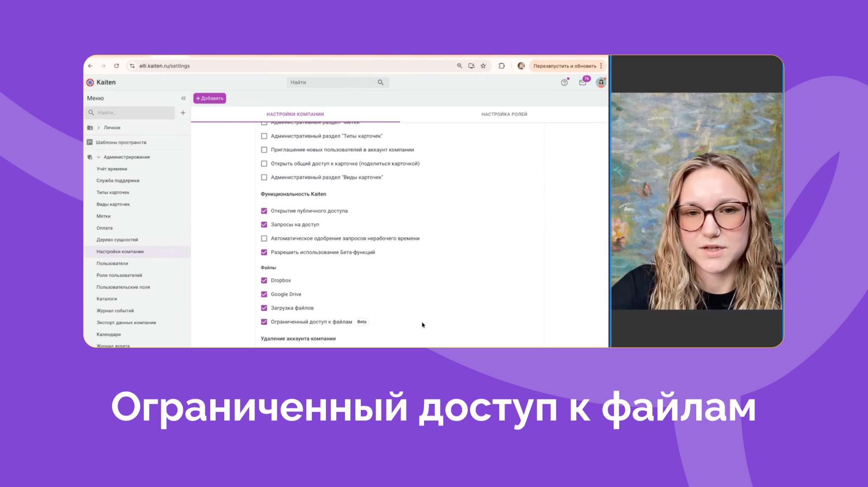Check Административный раздел "Типы карточек"

tap(264, 136)
